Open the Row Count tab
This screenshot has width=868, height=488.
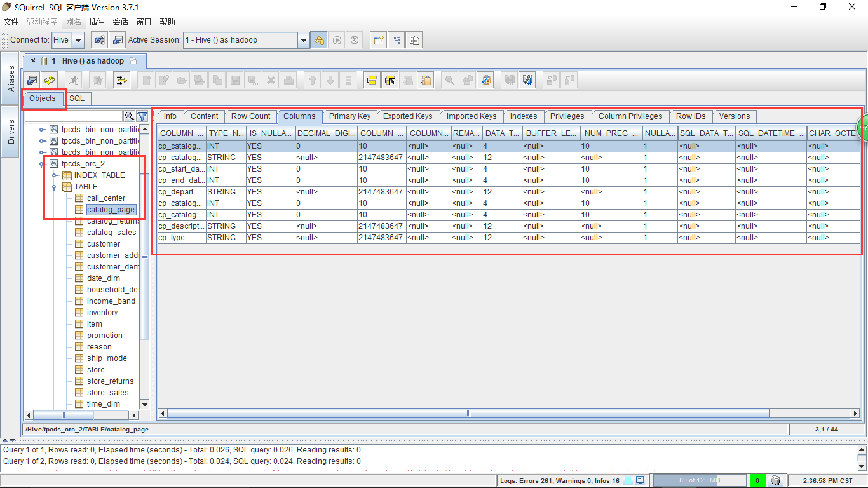tap(250, 116)
